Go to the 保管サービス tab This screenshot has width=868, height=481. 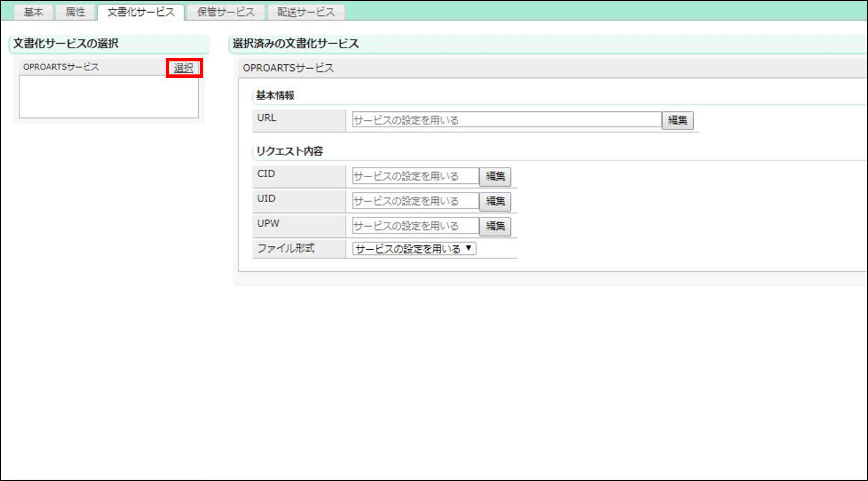click(x=225, y=12)
